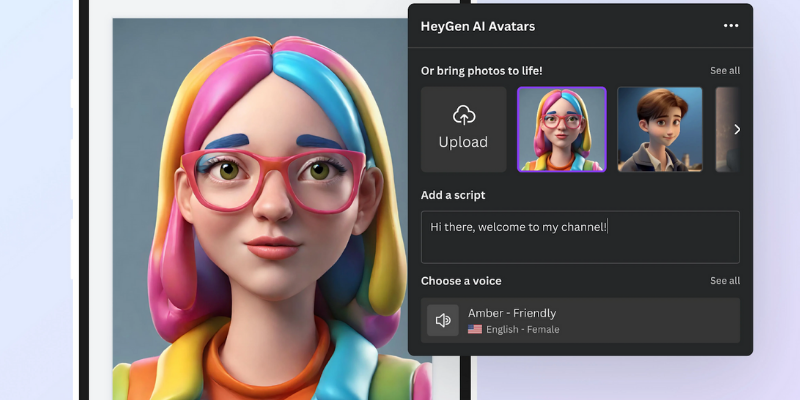The width and height of the screenshot is (800, 400).
Task: Click the Or bring photos to life heading
Action: pos(482,70)
